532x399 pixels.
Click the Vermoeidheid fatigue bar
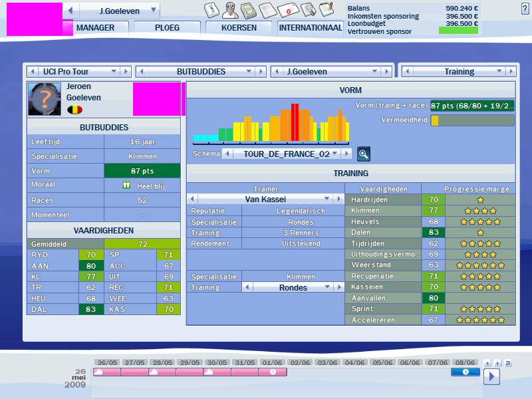(x=472, y=120)
